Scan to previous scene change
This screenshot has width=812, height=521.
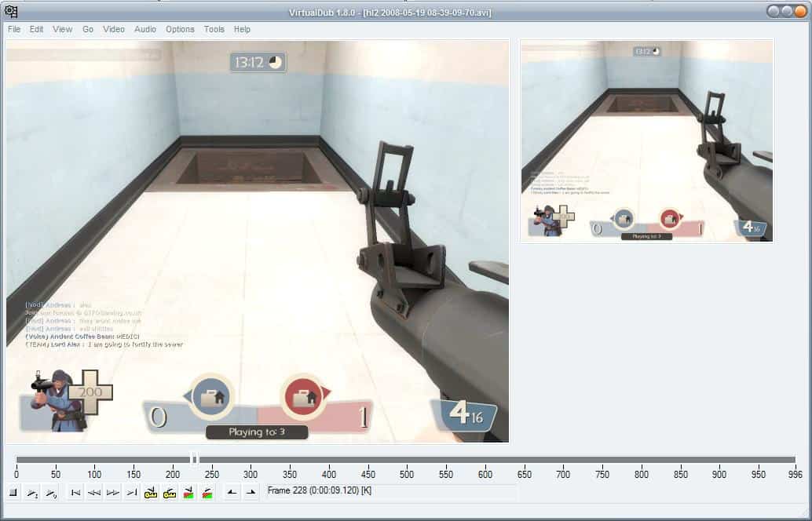tap(188, 493)
